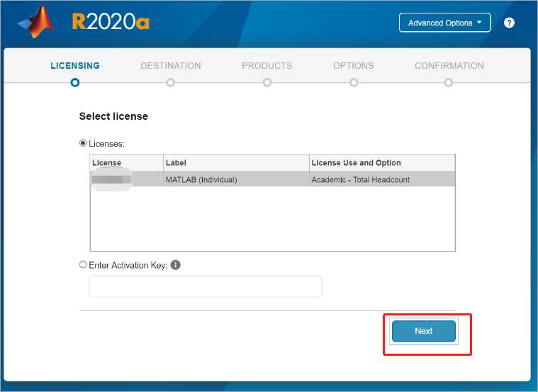Click the DESTINATION step circle marker

point(171,83)
